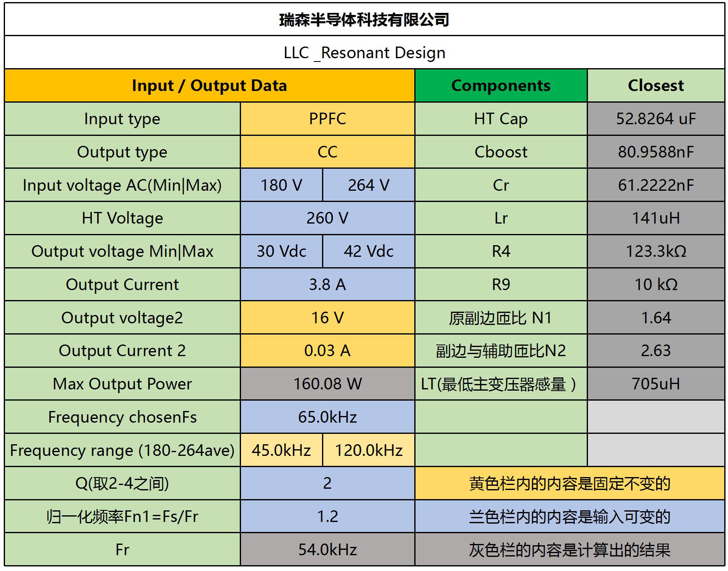
Task: Select the "Output type" label cell
Action: coord(122,152)
